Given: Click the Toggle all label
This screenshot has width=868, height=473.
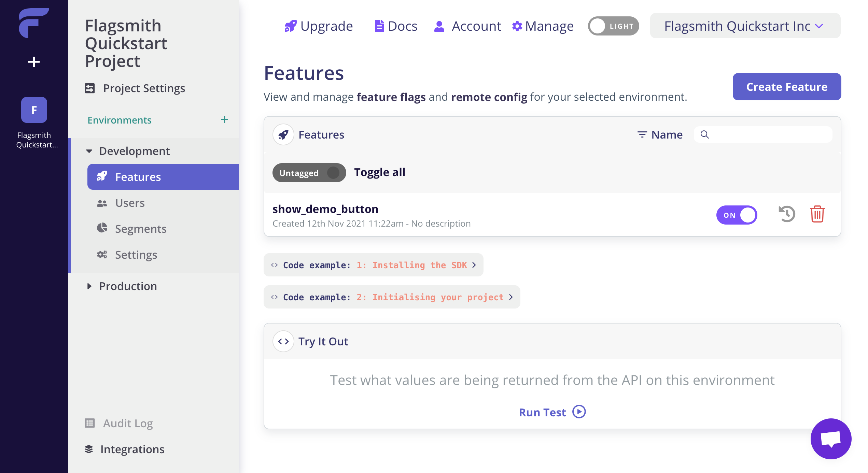Looking at the screenshot, I should click(380, 172).
